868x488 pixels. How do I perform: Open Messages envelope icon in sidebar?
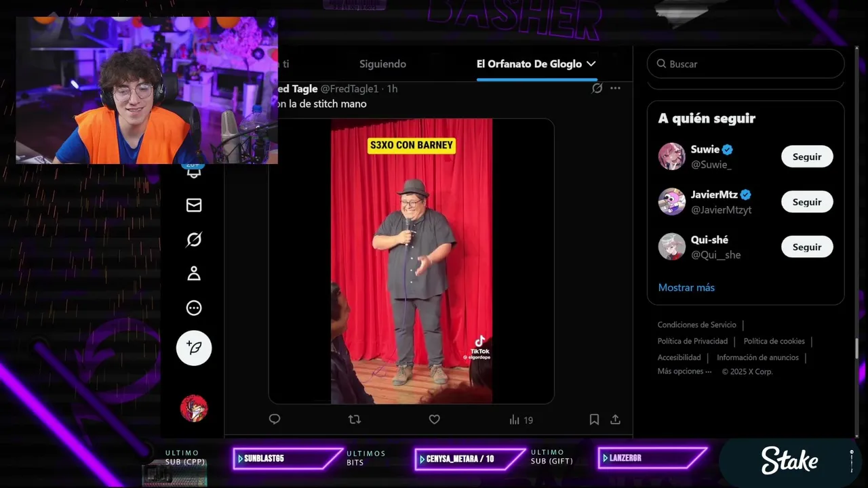(194, 205)
